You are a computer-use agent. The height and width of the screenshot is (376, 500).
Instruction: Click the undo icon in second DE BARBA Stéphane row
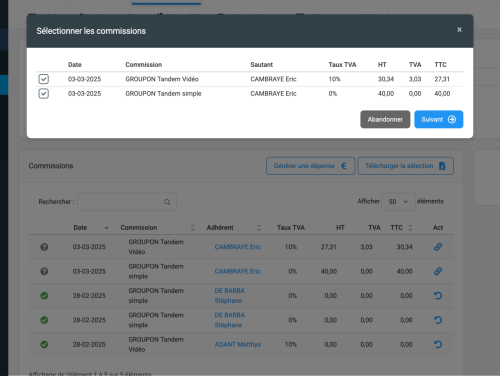(438, 320)
